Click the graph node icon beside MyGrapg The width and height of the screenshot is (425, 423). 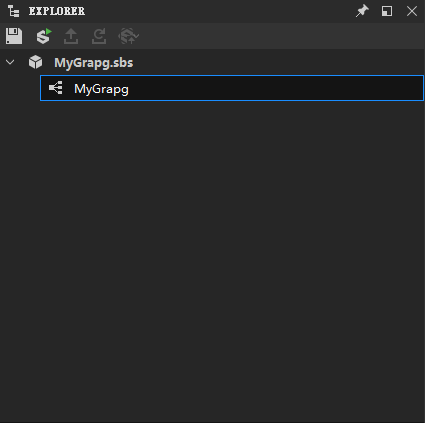[56, 88]
